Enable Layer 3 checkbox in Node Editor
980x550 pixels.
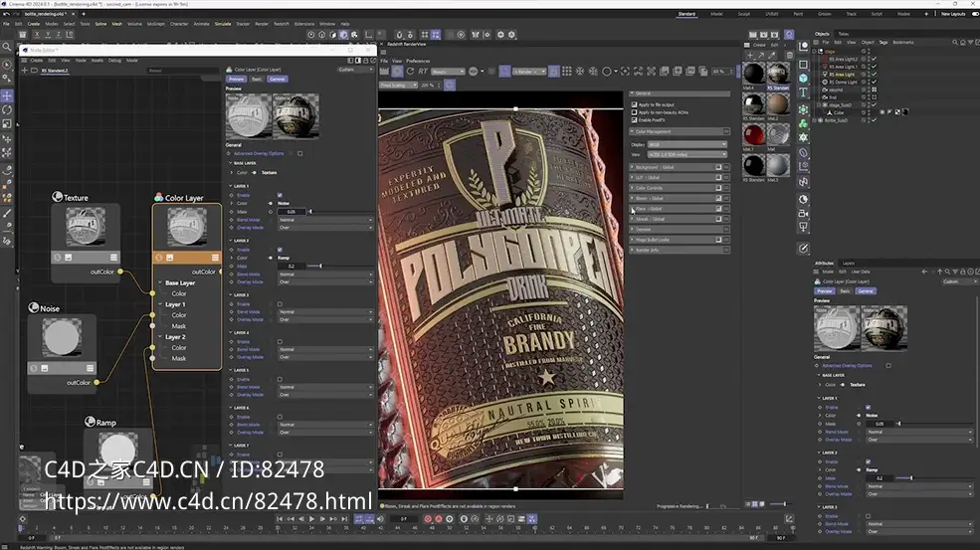(280, 303)
